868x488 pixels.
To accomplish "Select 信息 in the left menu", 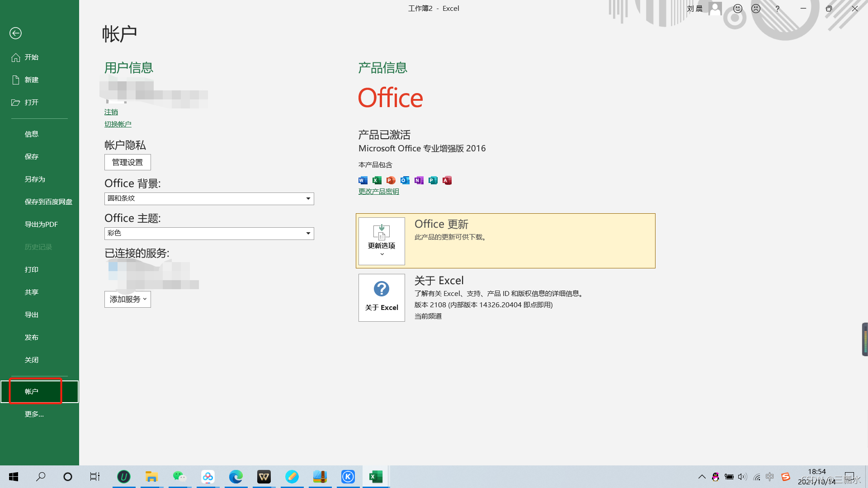I will 32,134.
